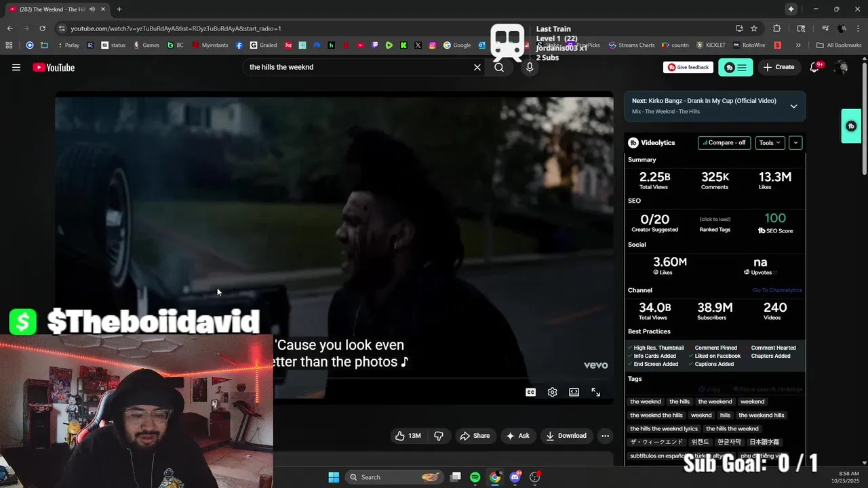Click the "the weeknd the hills" tag
This screenshot has width=868, height=488.
(656, 415)
